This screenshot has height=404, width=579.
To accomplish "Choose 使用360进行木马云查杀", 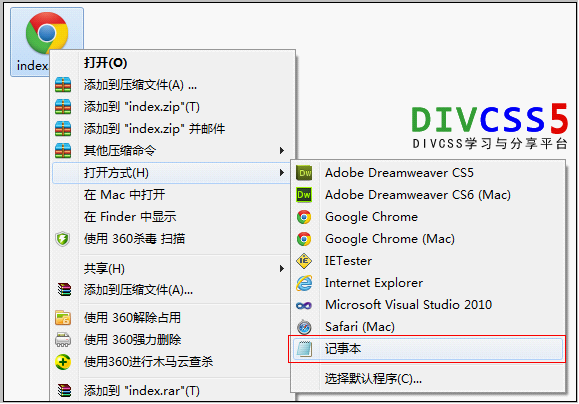I will (172, 362).
